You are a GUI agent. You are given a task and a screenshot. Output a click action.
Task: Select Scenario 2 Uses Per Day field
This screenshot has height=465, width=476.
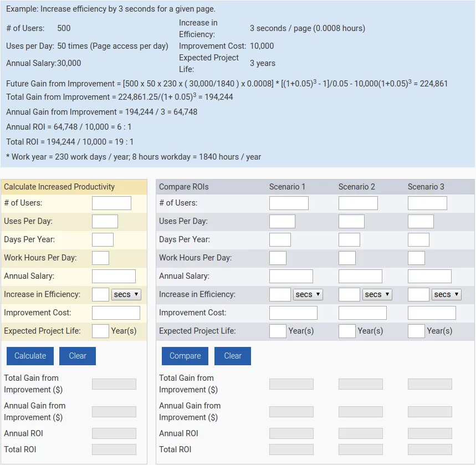pos(351,221)
